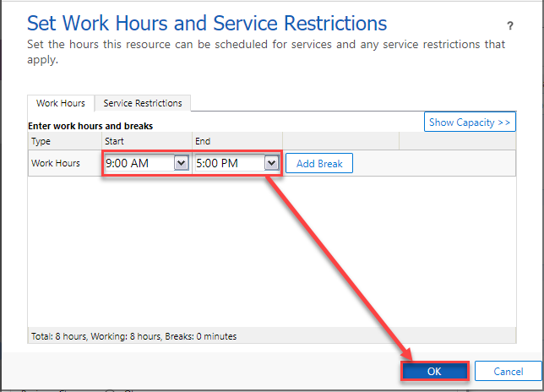This screenshot has height=392, width=544.
Task: Click the Add Break button
Action: point(318,163)
